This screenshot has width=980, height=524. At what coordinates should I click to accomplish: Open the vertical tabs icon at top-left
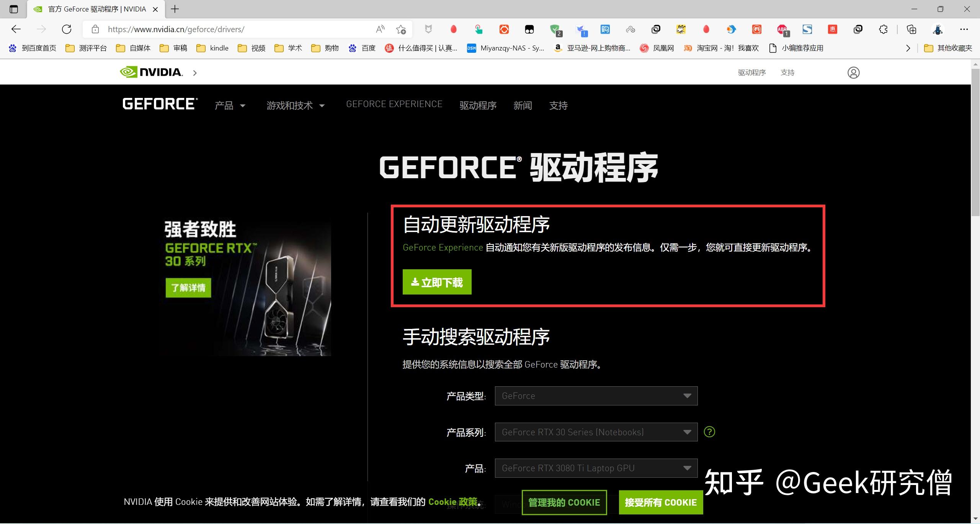click(14, 9)
